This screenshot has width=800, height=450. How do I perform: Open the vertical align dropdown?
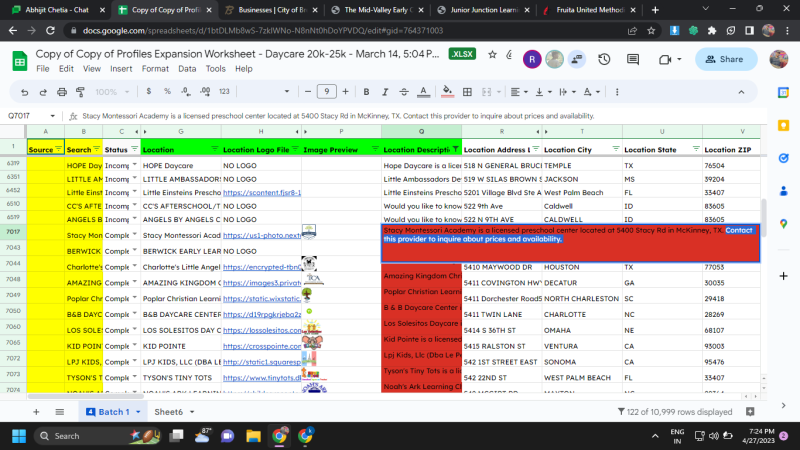tap(543, 92)
